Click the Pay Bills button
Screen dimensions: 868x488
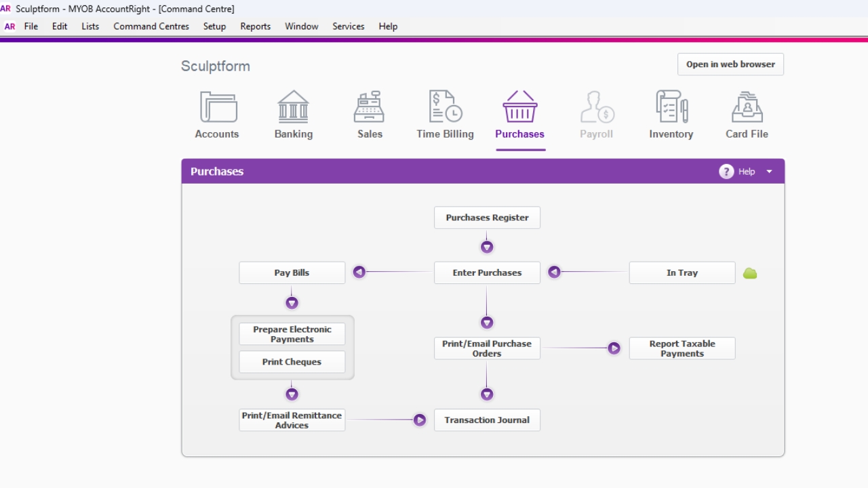tap(292, 272)
